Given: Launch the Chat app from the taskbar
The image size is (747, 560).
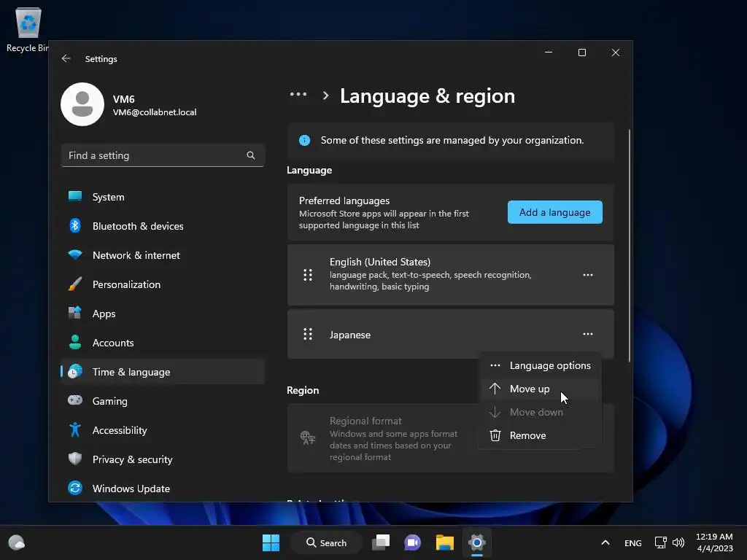Looking at the screenshot, I should [413, 542].
